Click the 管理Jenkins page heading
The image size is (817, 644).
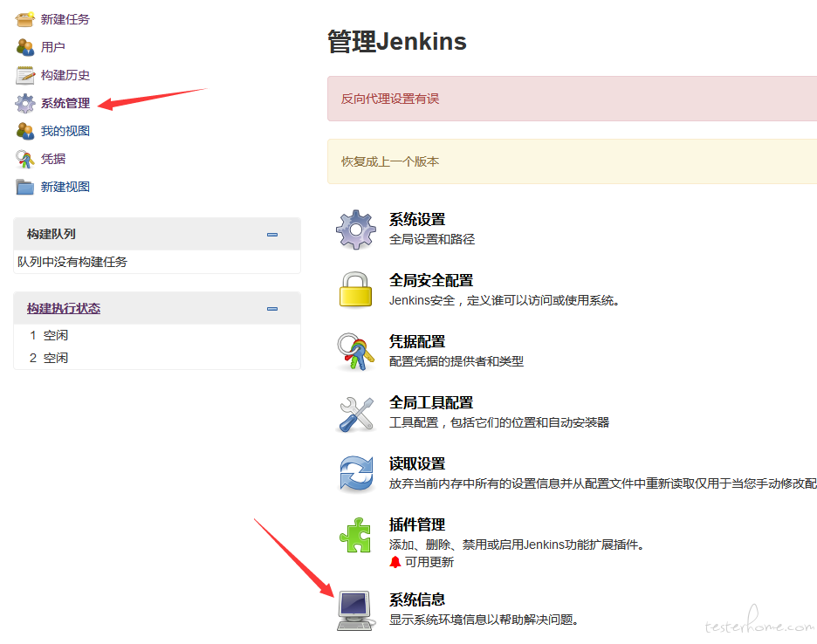click(397, 41)
